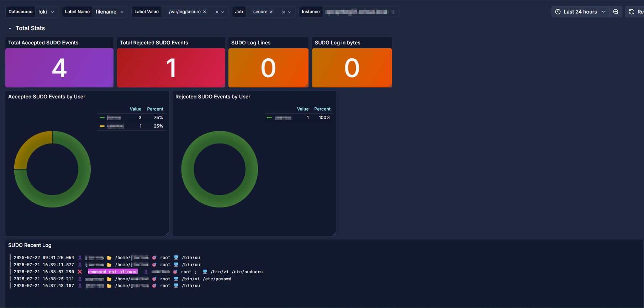Click the target icon in 16:38:57.290 log row
Image resolution: width=644 pixels, height=308 pixels.
point(175,272)
